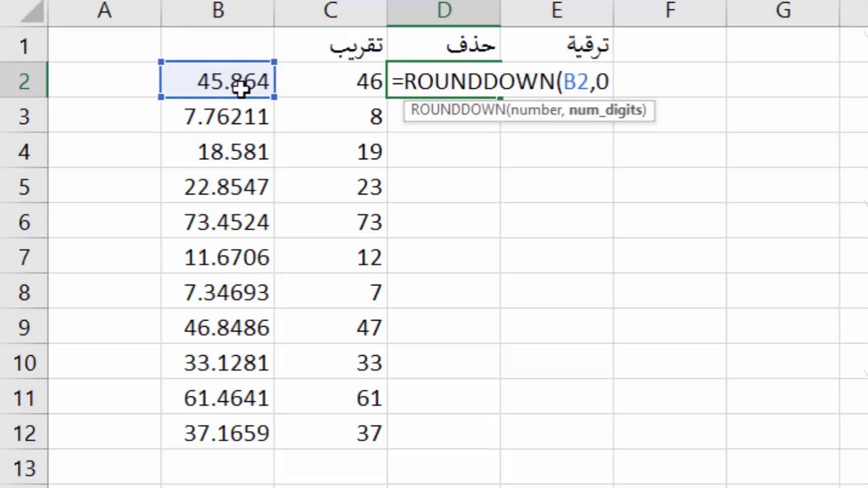Click cell containing 18.581
This screenshot has width=868, height=488.
click(218, 151)
